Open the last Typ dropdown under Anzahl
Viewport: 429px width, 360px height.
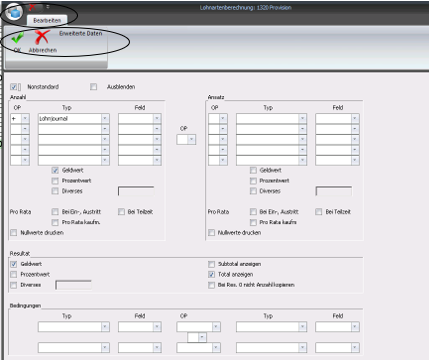(x=105, y=160)
